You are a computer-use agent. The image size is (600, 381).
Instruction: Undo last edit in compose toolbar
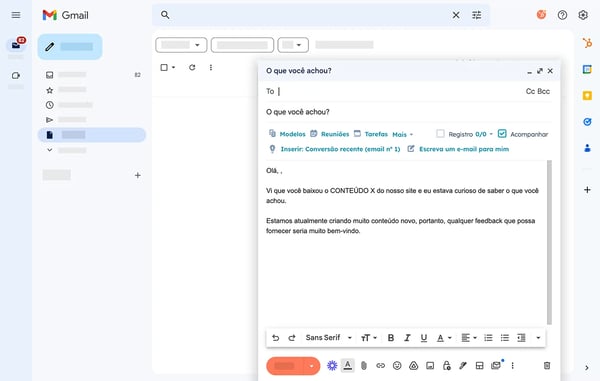coord(276,338)
